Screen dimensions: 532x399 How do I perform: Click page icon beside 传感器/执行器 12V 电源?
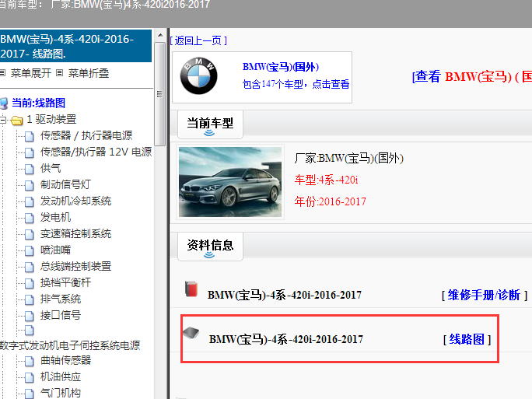[30, 152]
